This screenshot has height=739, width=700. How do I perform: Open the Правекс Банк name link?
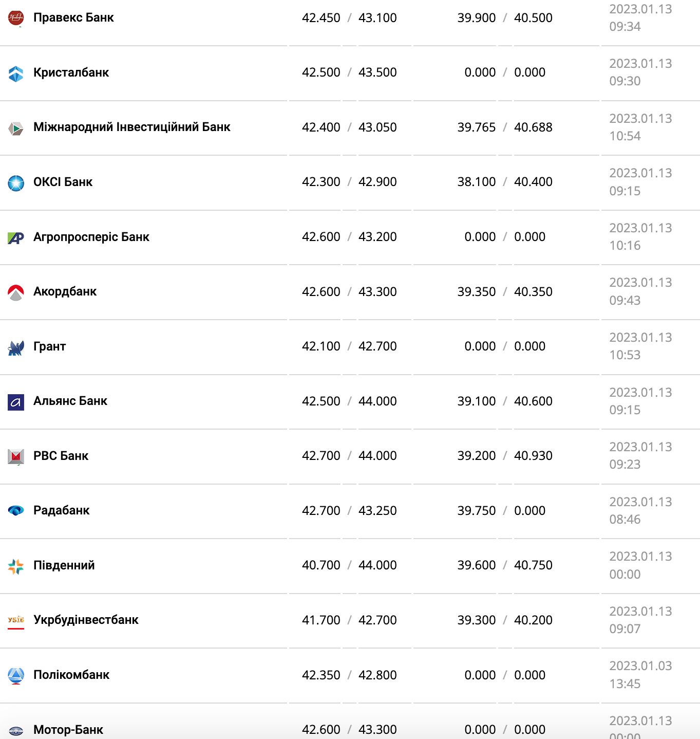(x=73, y=17)
